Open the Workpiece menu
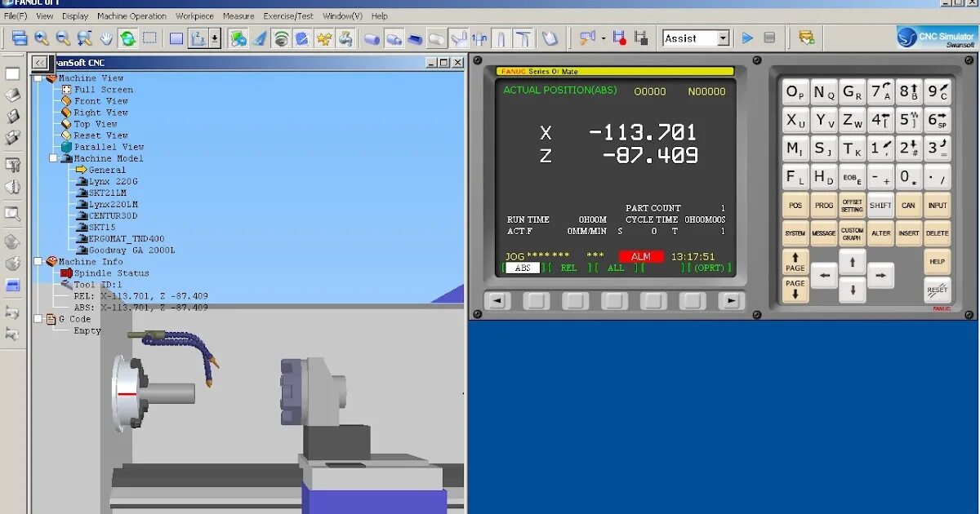The height and width of the screenshot is (514, 980). (x=194, y=16)
